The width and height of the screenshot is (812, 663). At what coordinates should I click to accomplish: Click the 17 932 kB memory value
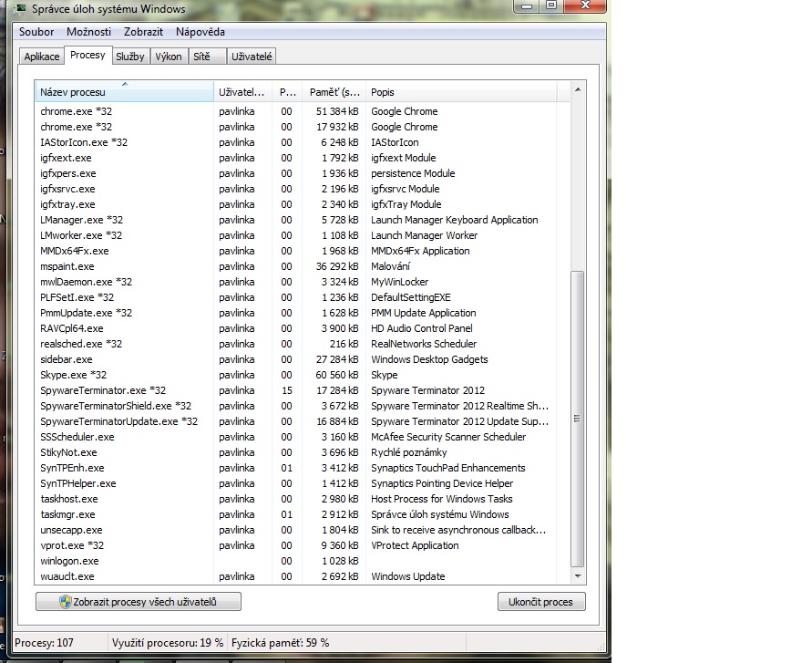[337, 127]
